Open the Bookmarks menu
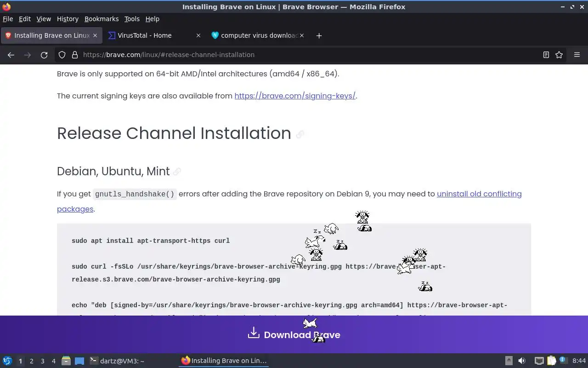Screen dimensions: 588x368 [x=102, y=19]
